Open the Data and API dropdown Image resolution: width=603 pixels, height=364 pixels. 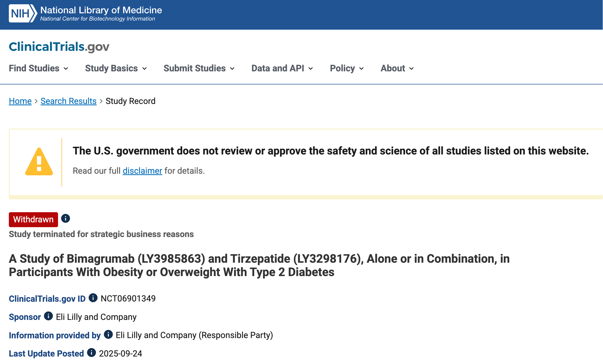click(x=282, y=68)
